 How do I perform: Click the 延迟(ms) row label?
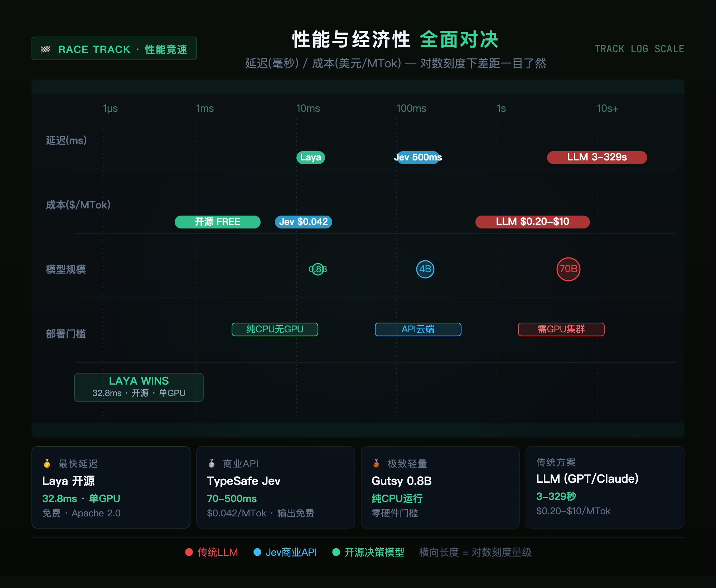(x=66, y=140)
